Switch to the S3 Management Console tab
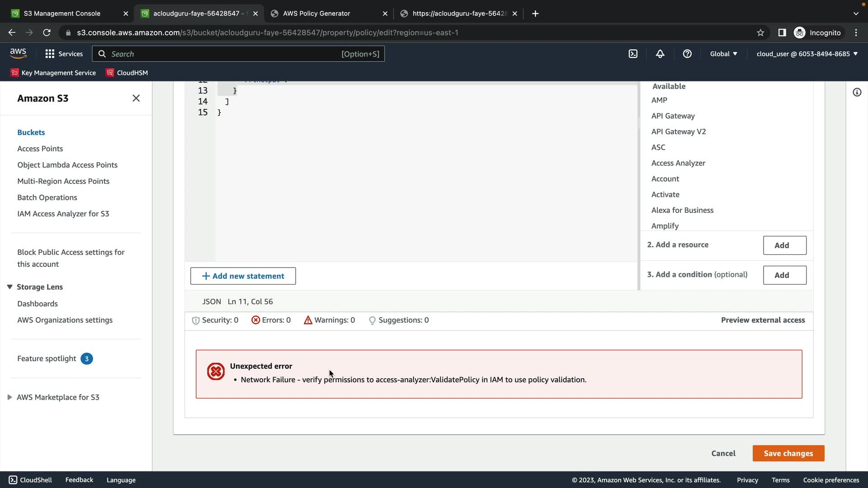 pos(62,14)
